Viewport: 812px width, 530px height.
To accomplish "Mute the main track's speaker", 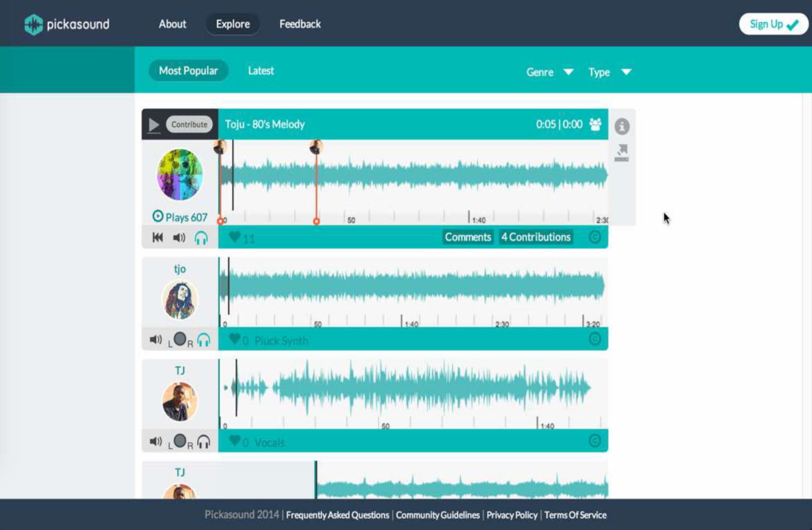I will click(x=179, y=238).
